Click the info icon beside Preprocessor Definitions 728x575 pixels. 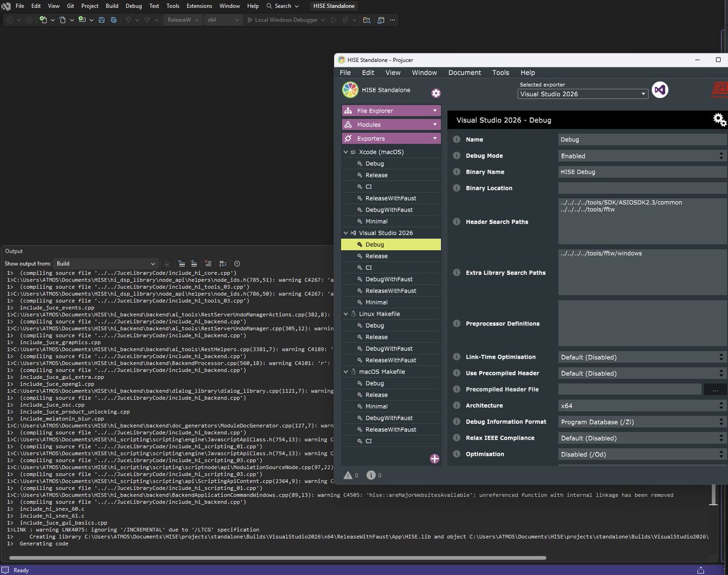tap(457, 324)
